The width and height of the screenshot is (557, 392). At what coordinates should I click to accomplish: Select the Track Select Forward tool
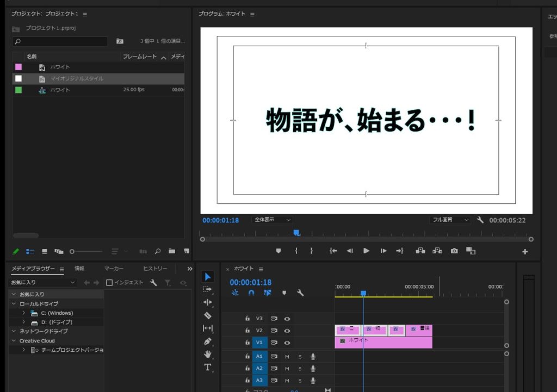tap(208, 289)
